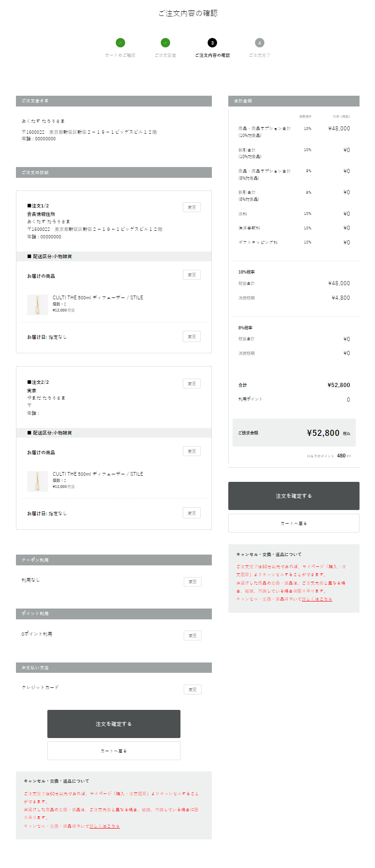Click 変更 next to second お届け日
The height and width of the screenshot is (868, 375).
click(192, 513)
